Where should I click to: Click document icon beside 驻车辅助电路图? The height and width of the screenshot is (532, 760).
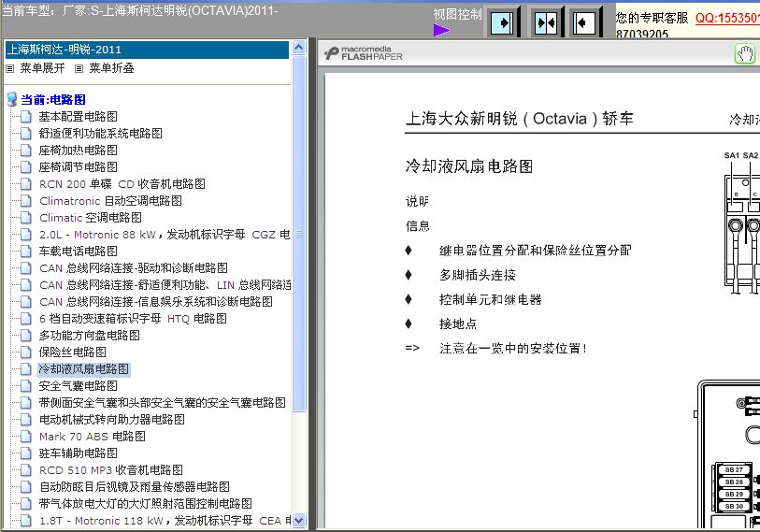[26, 453]
